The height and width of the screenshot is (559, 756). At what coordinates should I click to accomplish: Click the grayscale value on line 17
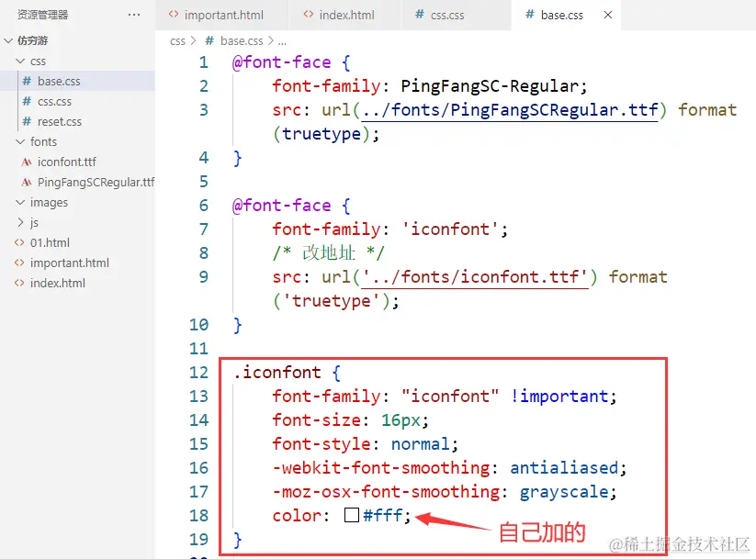coord(564,492)
